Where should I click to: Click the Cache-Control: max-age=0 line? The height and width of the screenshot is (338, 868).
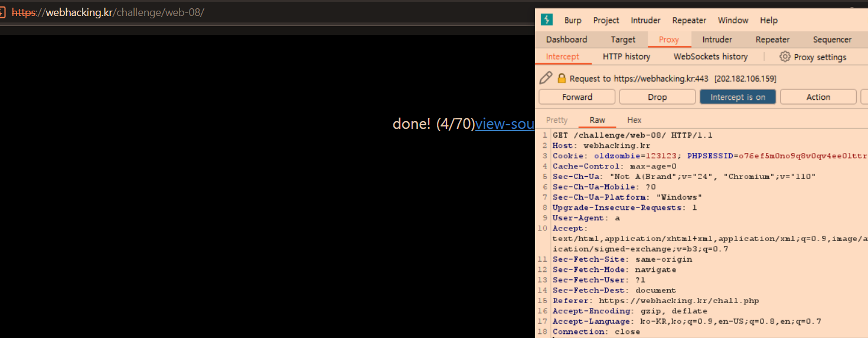(x=614, y=166)
